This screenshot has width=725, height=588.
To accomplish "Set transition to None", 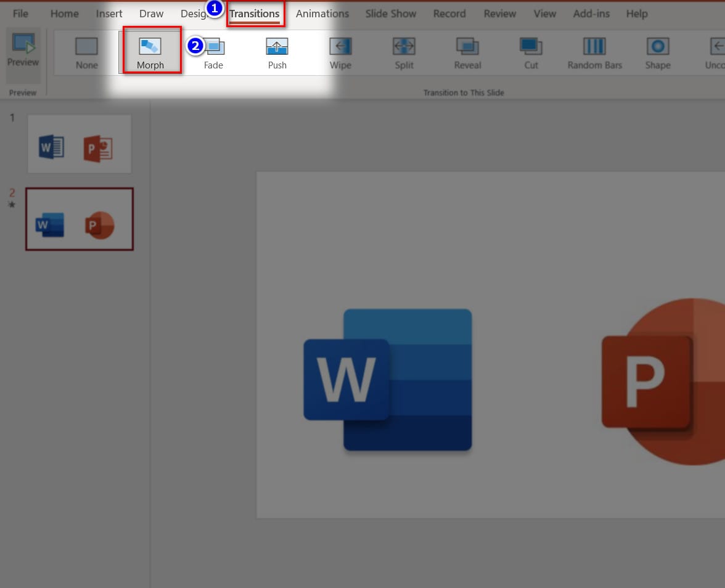I will click(x=86, y=52).
